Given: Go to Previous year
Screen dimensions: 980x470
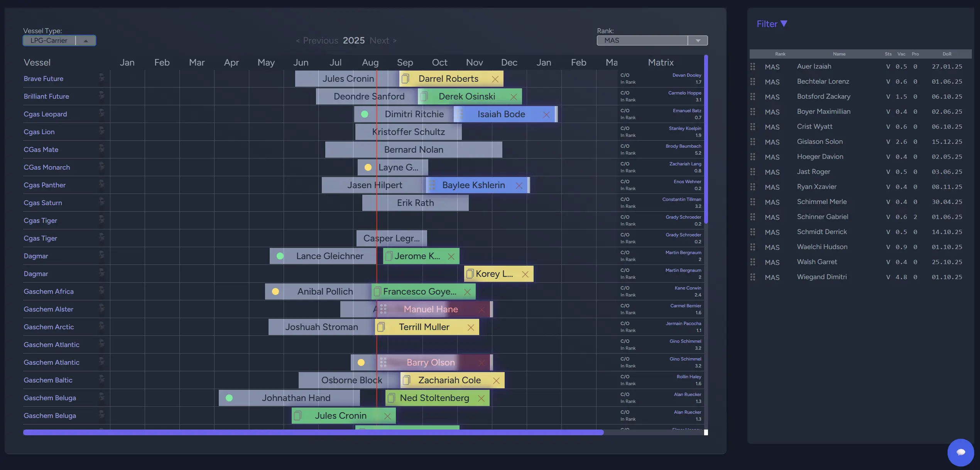Looking at the screenshot, I should tap(317, 40).
